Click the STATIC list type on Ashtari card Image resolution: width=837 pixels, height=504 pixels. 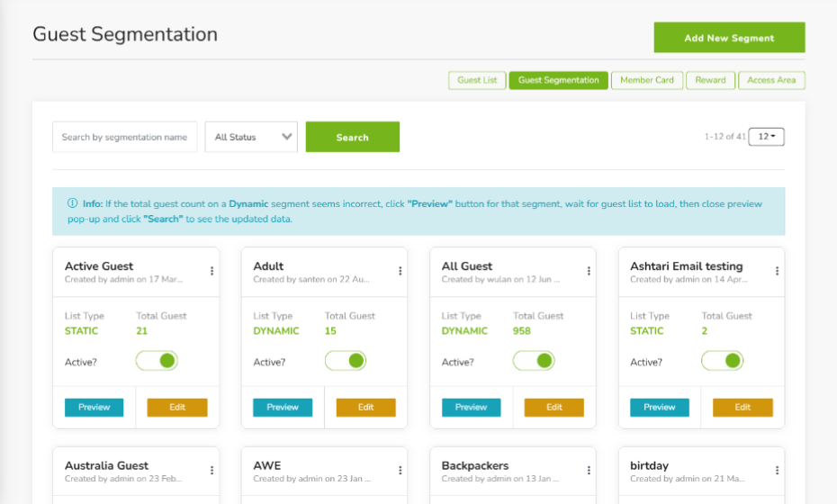[x=646, y=331]
